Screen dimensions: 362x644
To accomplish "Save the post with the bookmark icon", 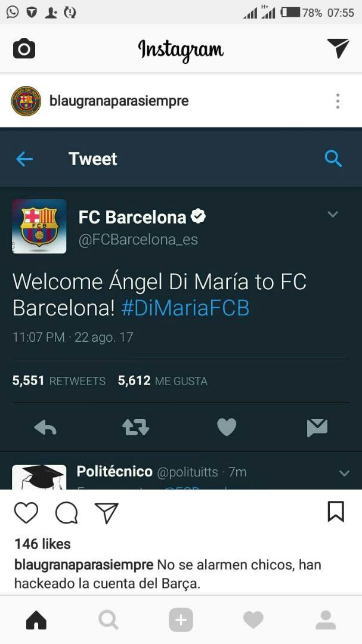I will [x=336, y=512].
